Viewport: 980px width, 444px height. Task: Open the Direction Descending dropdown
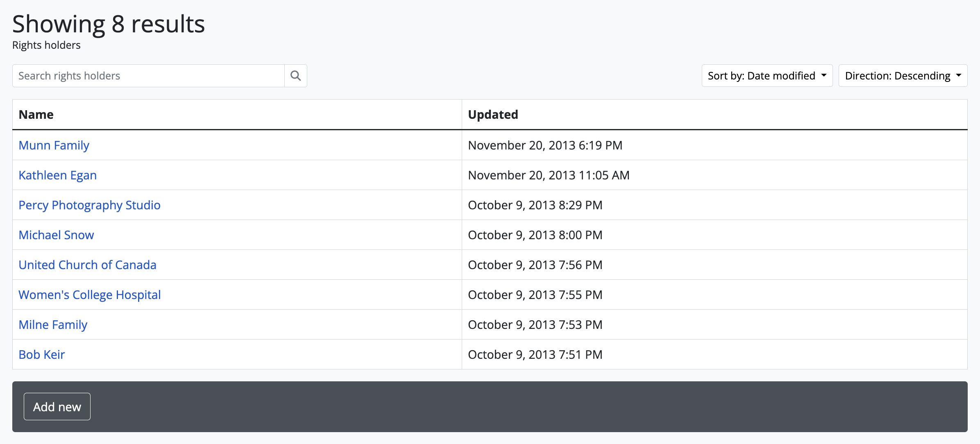pyautogui.click(x=903, y=76)
